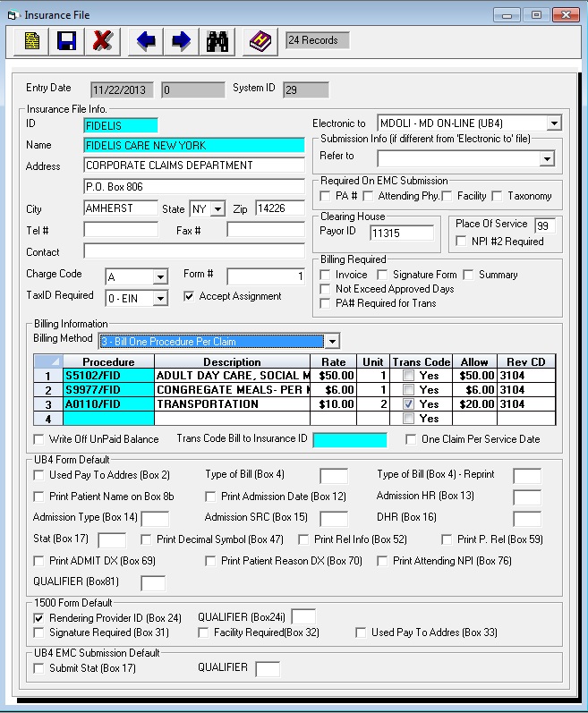Click the Rev CD column header
Image resolution: width=588 pixels, height=713 pixels.
pos(526,362)
